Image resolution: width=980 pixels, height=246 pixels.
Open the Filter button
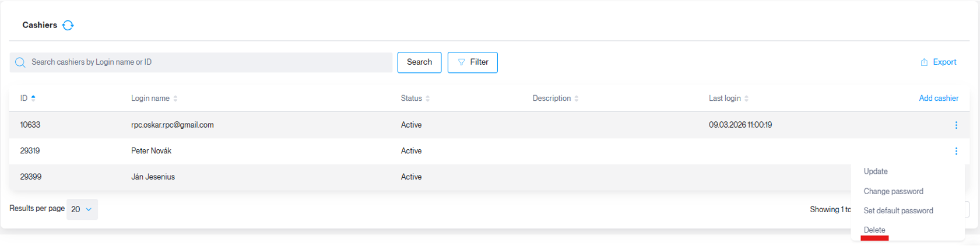(472, 62)
